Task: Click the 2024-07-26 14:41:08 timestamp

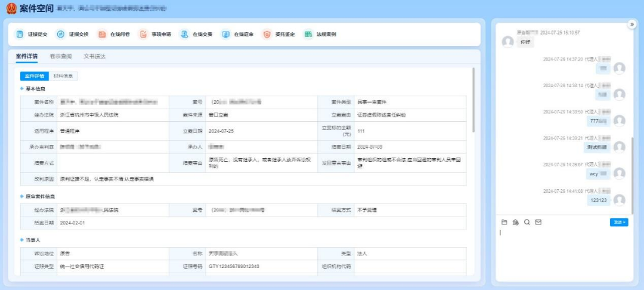Action: [x=563, y=191]
